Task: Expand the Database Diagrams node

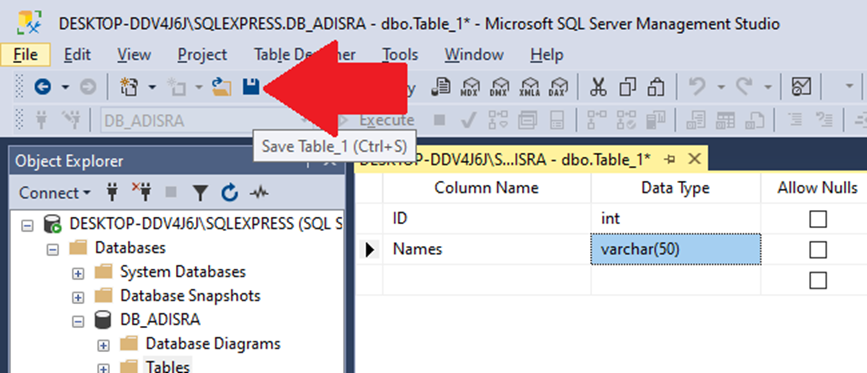Action: click(103, 345)
